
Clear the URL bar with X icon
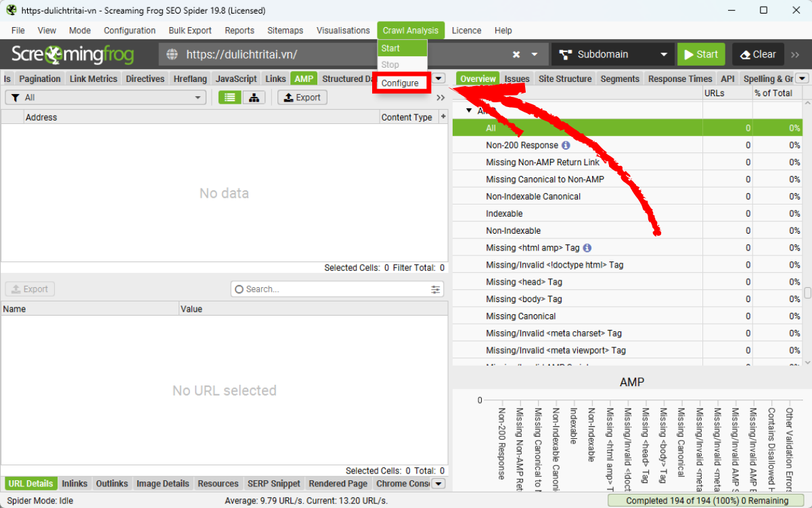pyautogui.click(x=516, y=55)
